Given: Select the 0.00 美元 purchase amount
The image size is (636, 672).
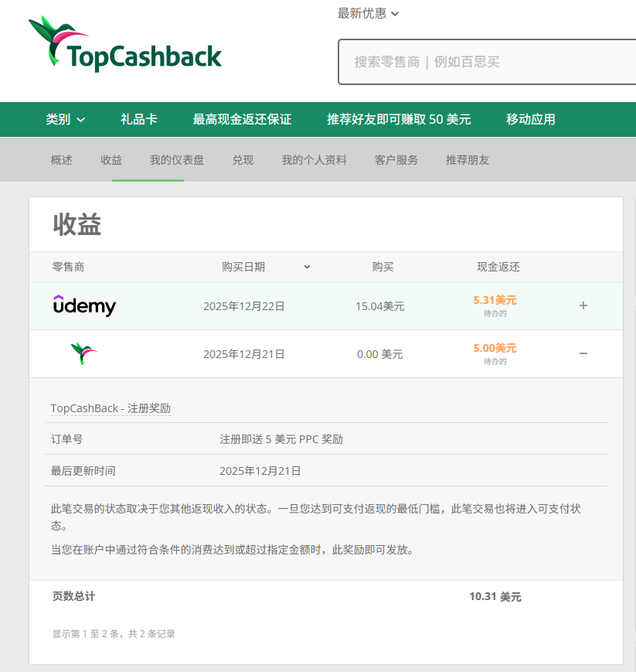Looking at the screenshot, I should 380,354.
